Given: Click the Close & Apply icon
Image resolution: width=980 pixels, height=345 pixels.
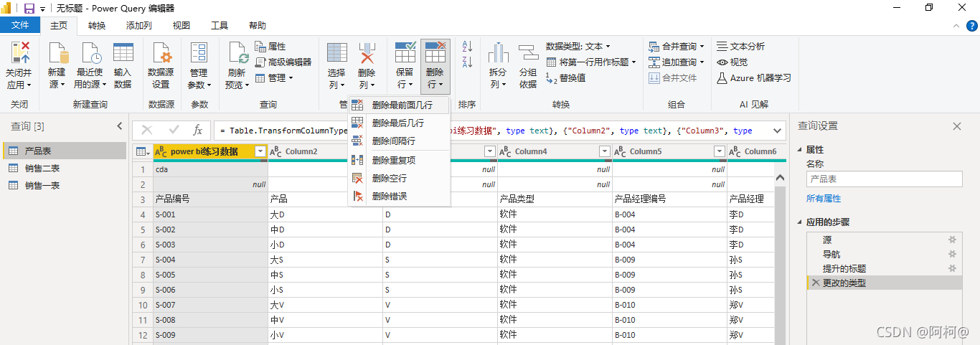Looking at the screenshot, I should point(20,54).
